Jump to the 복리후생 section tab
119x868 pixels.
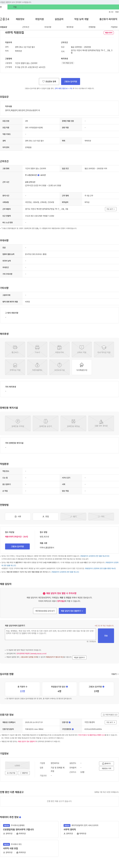(70, 27)
